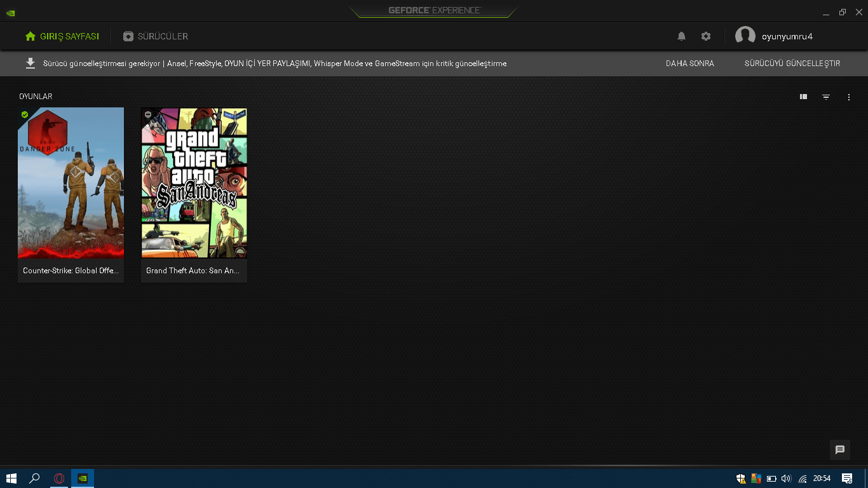Click the green optimized badge on Counter-Strike
Viewport: 868px width, 488px height.
pyautogui.click(x=25, y=114)
